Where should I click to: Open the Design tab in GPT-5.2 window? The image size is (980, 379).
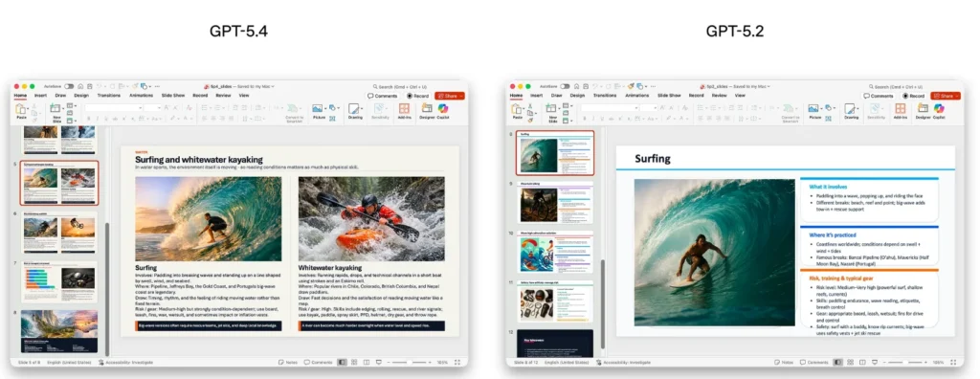pyautogui.click(x=577, y=96)
